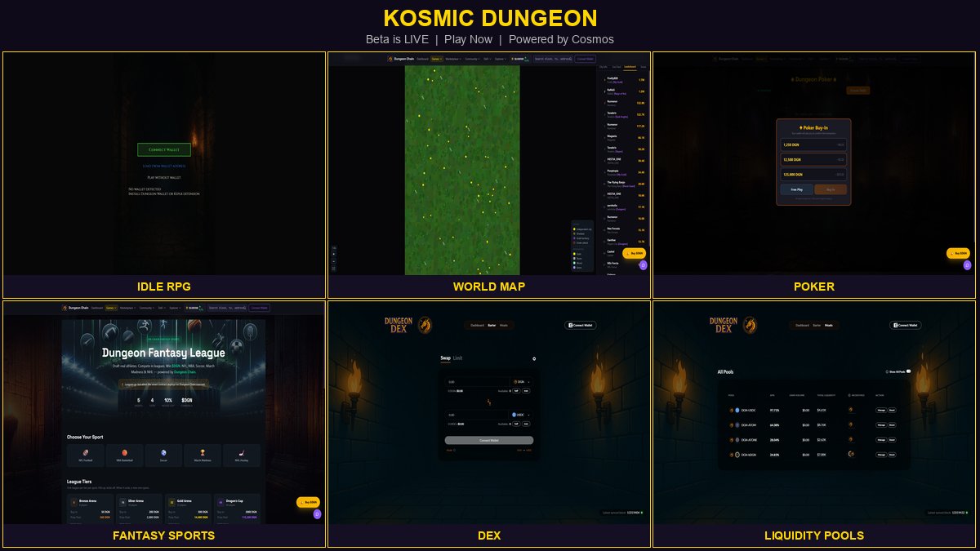Select the 12,500 DGN poker buy-in option
Image resolution: width=980 pixels, height=551 pixels.
pyautogui.click(x=813, y=159)
